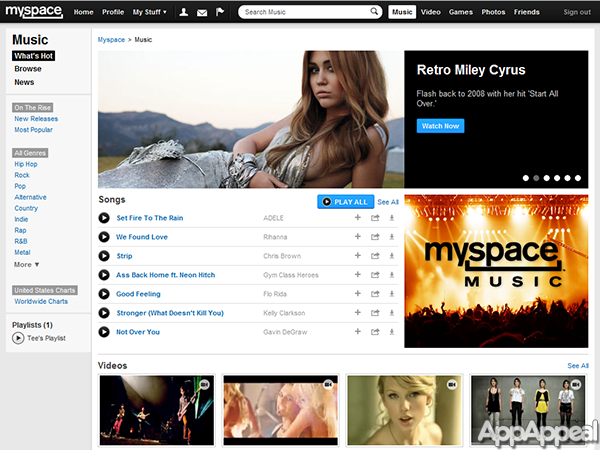Play Stronger (What Doesn't Kill You)
The height and width of the screenshot is (450, 600).
click(104, 313)
